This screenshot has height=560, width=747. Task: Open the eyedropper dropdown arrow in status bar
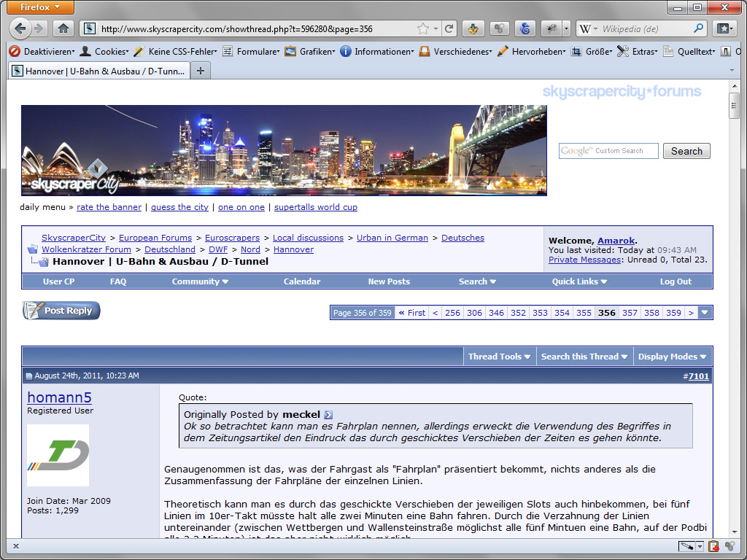[700, 546]
